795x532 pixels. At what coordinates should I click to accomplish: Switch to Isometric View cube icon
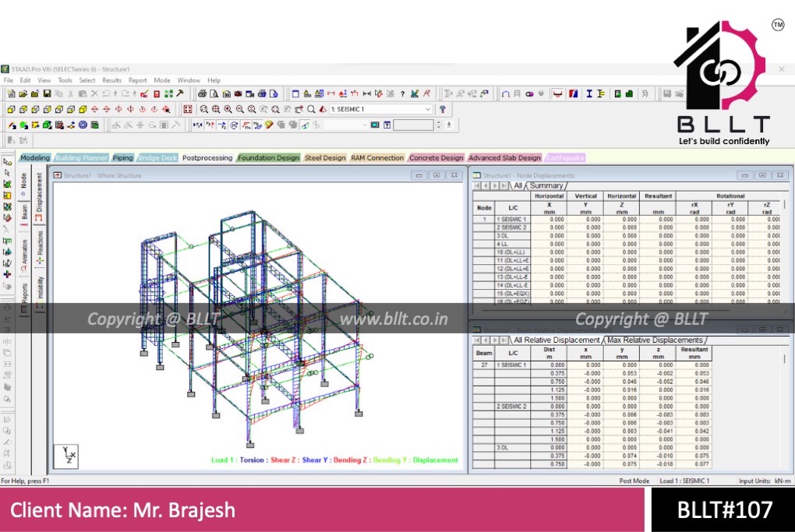pos(83,110)
